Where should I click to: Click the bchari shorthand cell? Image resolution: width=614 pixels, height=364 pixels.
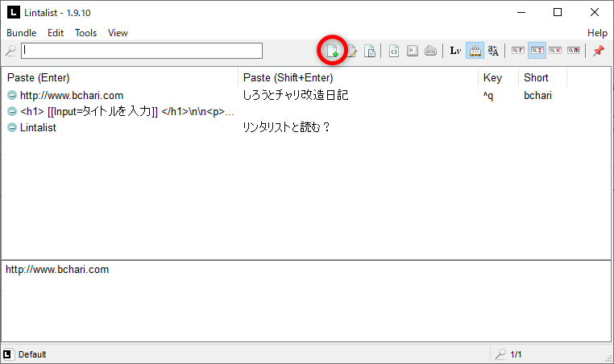click(537, 96)
